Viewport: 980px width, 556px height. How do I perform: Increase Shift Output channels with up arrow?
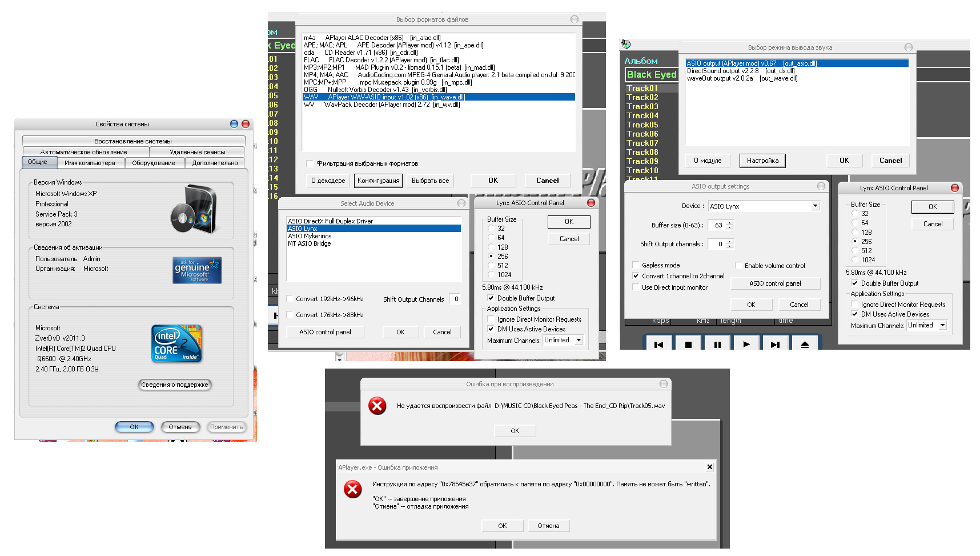(730, 242)
